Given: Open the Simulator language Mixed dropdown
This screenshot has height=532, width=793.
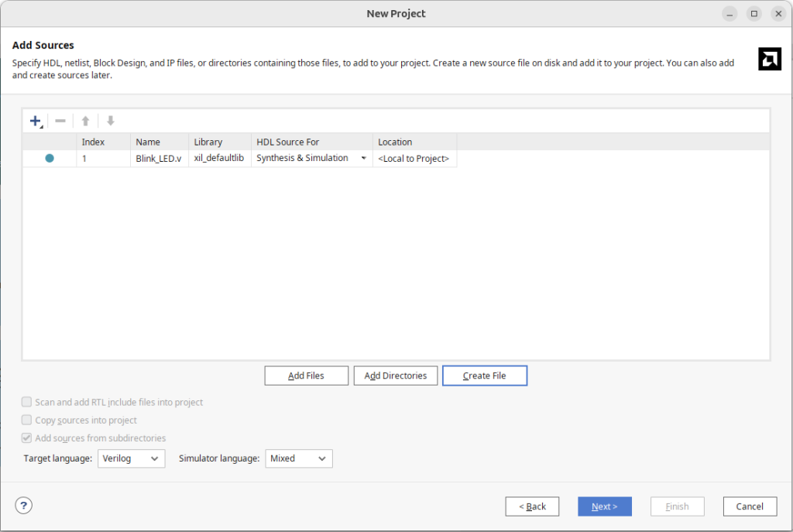Looking at the screenshot, I should coord(299,458).
